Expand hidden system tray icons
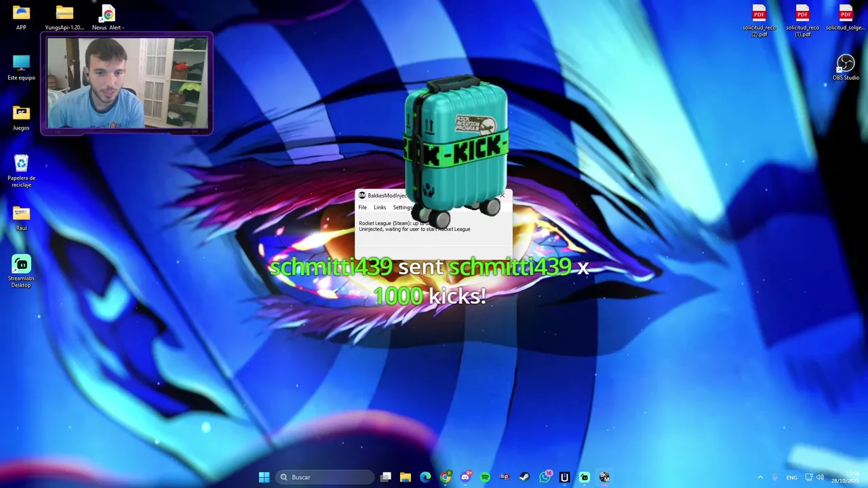The image size is (868, 488). (760, 477)
